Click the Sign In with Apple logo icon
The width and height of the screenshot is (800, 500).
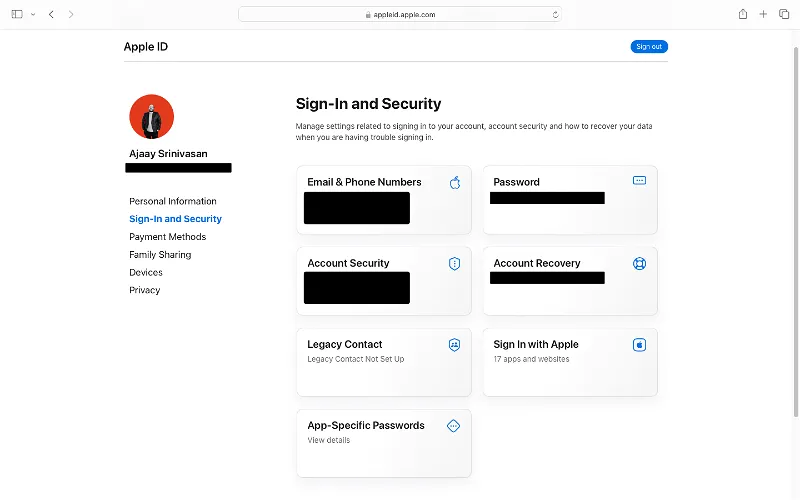click(639, 345)
